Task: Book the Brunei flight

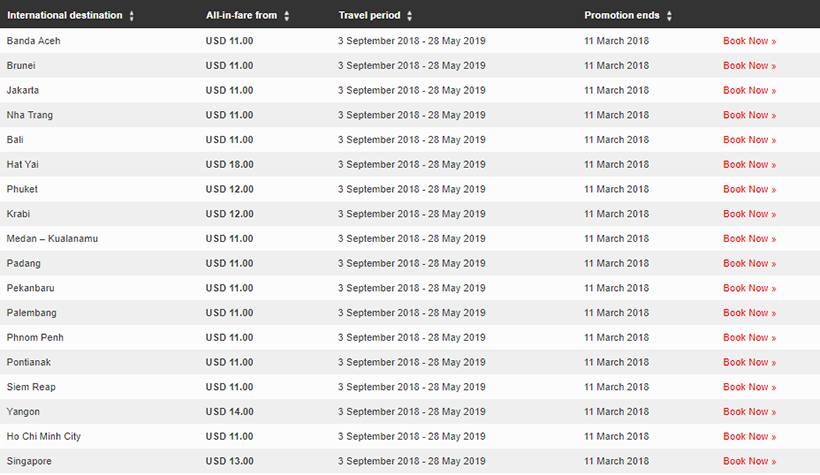Action: pyautogui.click(x=749, y=66)
